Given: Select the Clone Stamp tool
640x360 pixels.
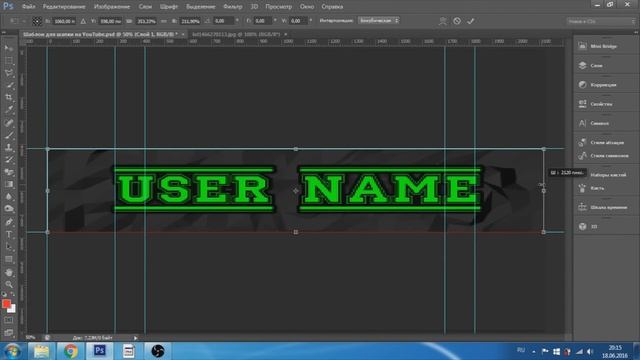Looking at the screenshot, I should [9, 147].
